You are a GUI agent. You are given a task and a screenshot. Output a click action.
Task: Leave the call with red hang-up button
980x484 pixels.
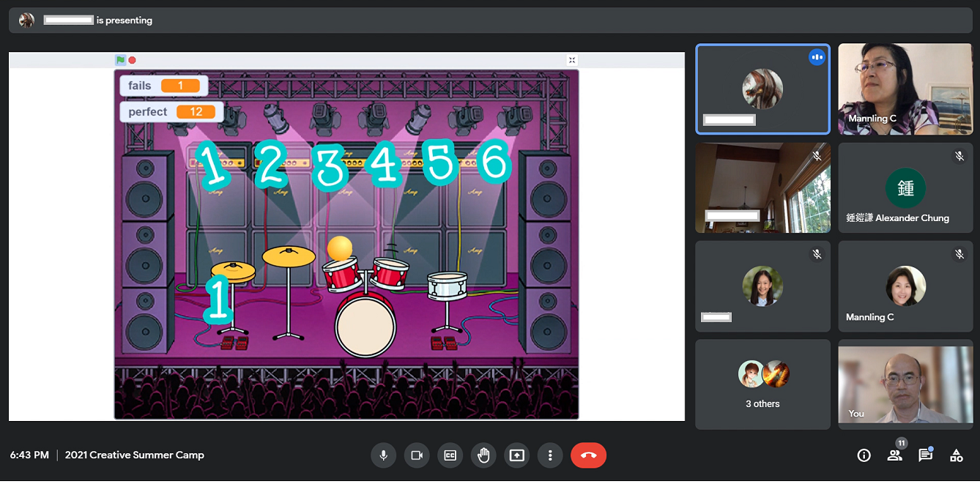pyautogui.click(x=588, y=455)
